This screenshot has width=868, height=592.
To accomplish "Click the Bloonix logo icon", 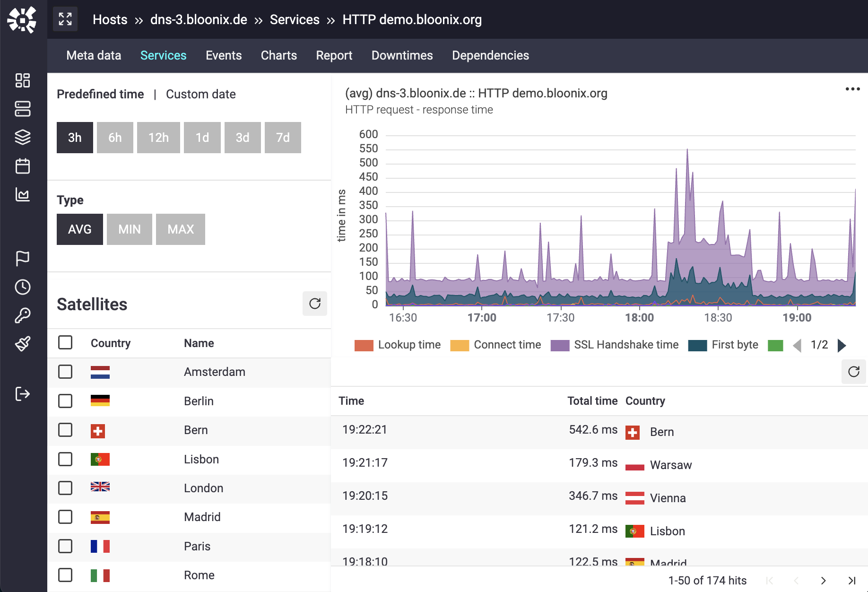I will click(x=22, y=19).
